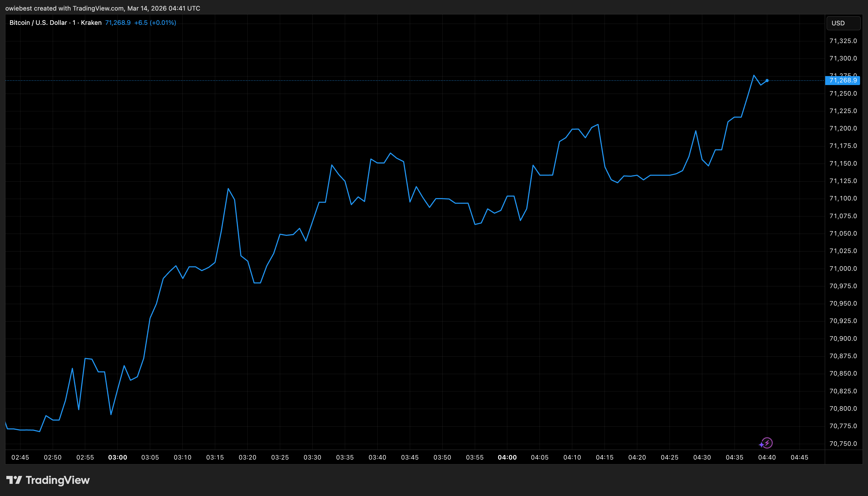Click the TradingView logo at bottom left
The image size is (868, 496).
click(x=48, y=480)
